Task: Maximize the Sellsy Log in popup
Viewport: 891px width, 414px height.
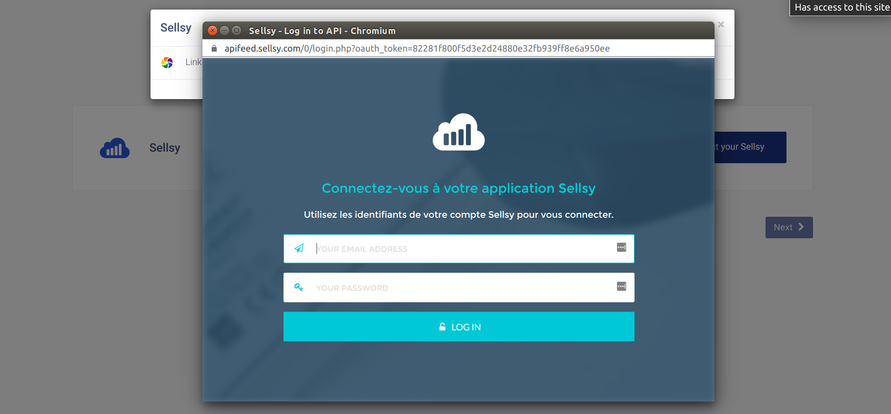Action: pyautogui.click(x=236, y=31)
